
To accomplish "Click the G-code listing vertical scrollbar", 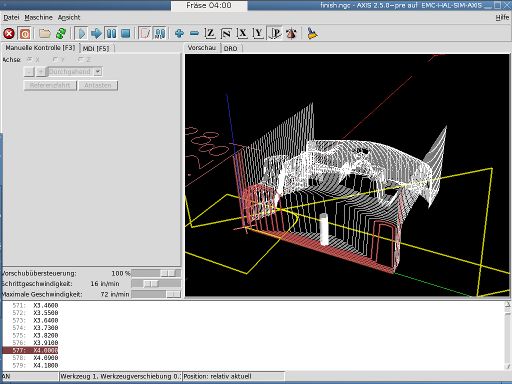I will (x=508, y=335).
